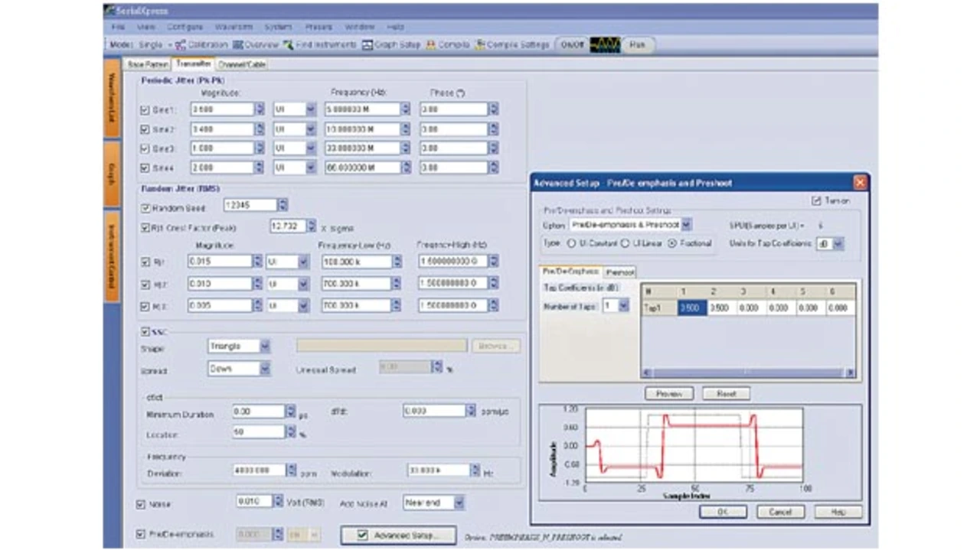Switch to the Channel/Cable tab
Viewport: 980px width, 550px height.
pos(241,65)
